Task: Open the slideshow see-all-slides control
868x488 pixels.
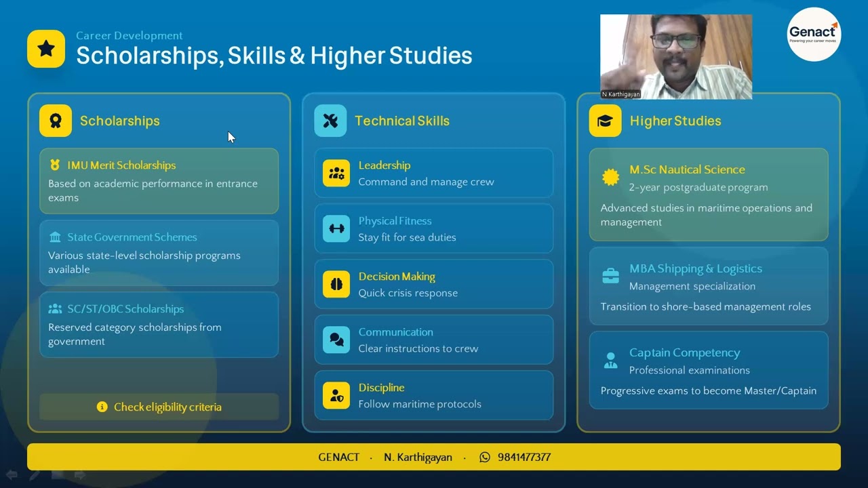Action: (58, 475)
